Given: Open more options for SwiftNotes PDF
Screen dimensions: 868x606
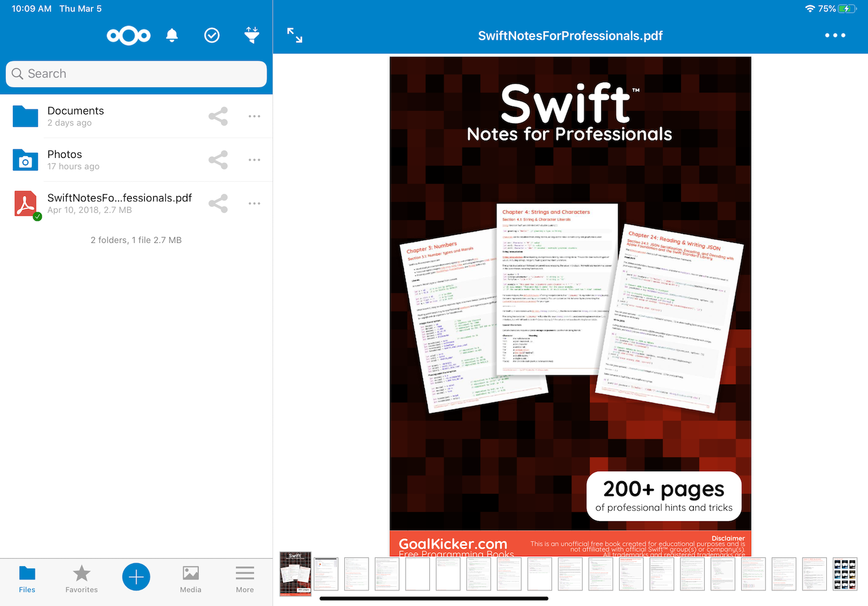Looking at the screenshot, I should 255,204.
